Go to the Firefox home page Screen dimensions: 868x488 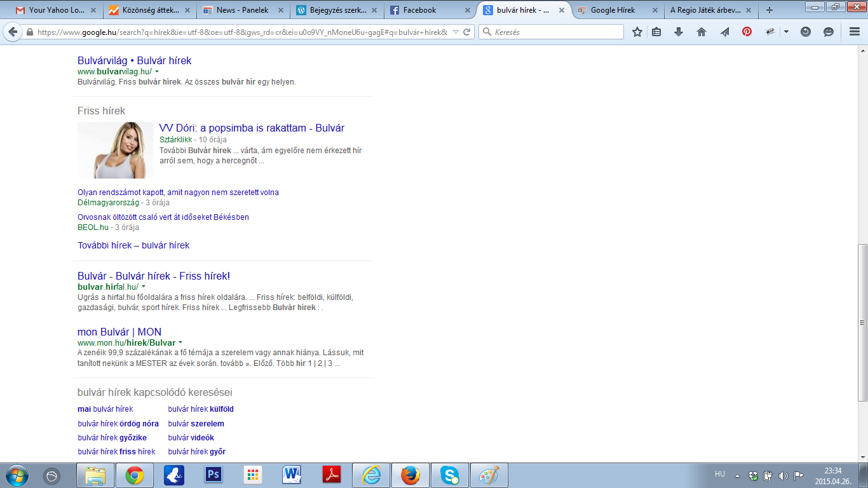(702, 32)
